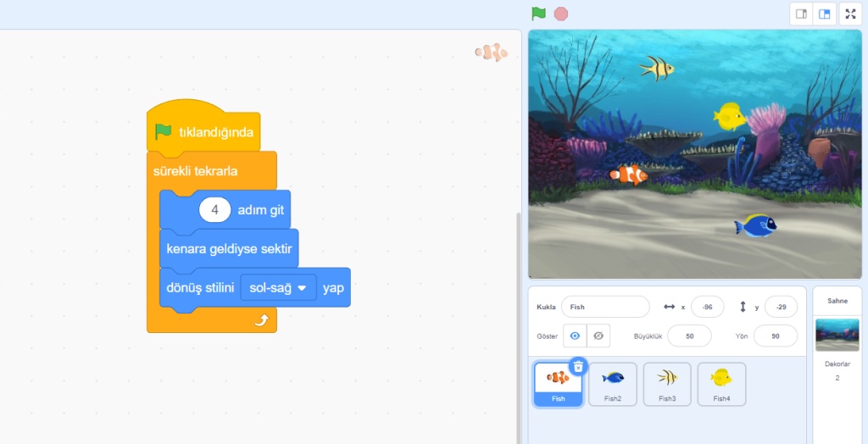
Task: Switch to large stage layout
Action: [x=824, y=14]
